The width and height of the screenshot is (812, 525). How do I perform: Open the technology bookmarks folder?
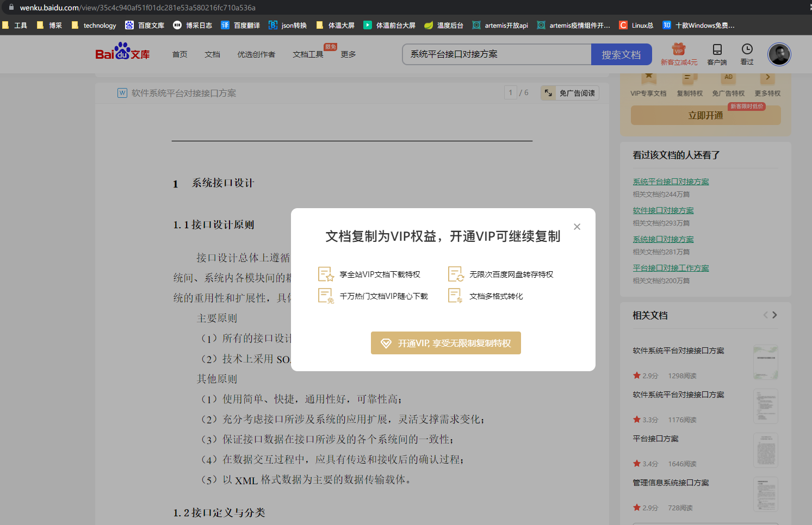[x=94, y=25]
